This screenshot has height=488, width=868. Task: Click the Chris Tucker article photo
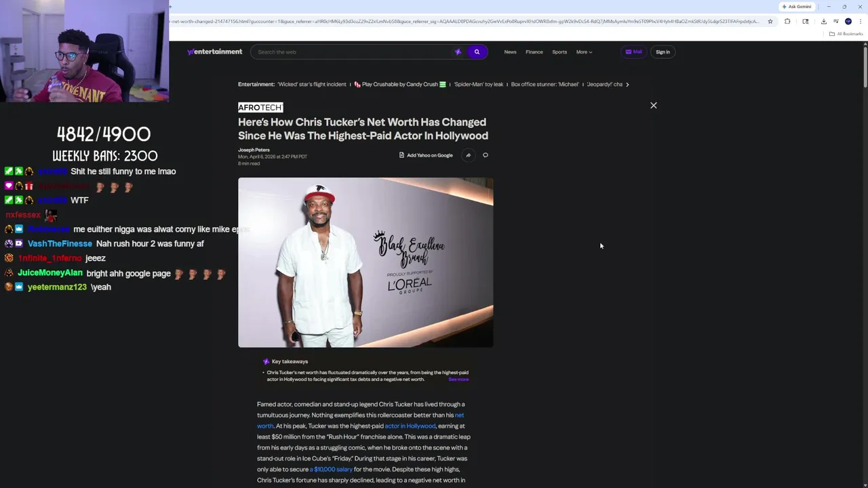pos(366,262)
